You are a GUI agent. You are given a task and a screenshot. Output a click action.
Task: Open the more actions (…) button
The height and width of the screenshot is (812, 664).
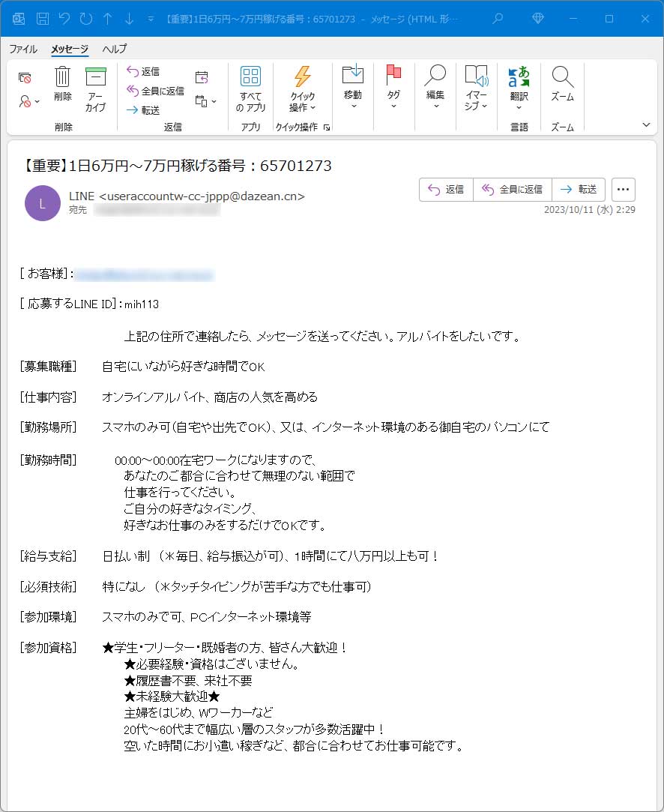coord(624,190)
